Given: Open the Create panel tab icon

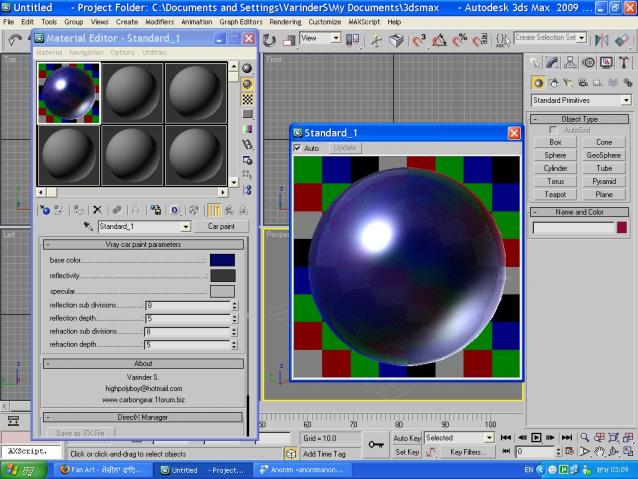Looking at the screenshot, I should (535, 63).
